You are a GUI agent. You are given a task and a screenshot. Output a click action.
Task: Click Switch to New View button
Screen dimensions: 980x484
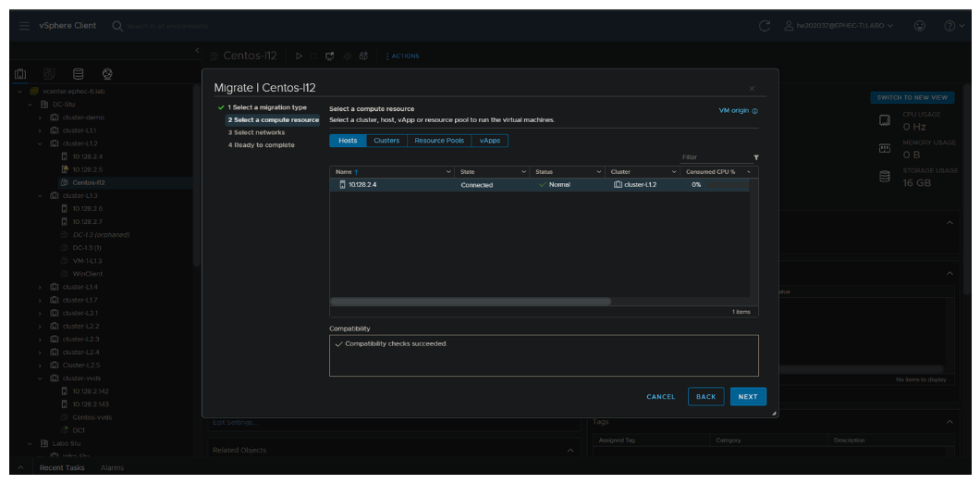(912, 97)
